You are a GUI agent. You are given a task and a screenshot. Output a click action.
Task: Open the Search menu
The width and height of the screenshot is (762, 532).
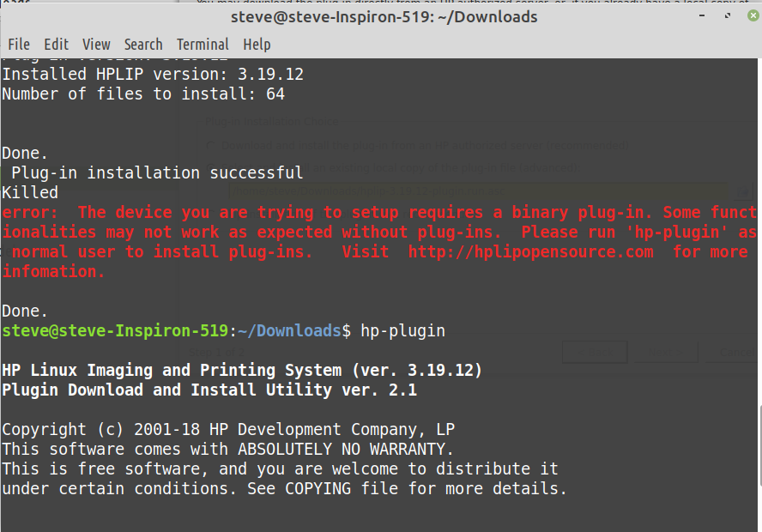pyautogui.click(x=143, y=45)
